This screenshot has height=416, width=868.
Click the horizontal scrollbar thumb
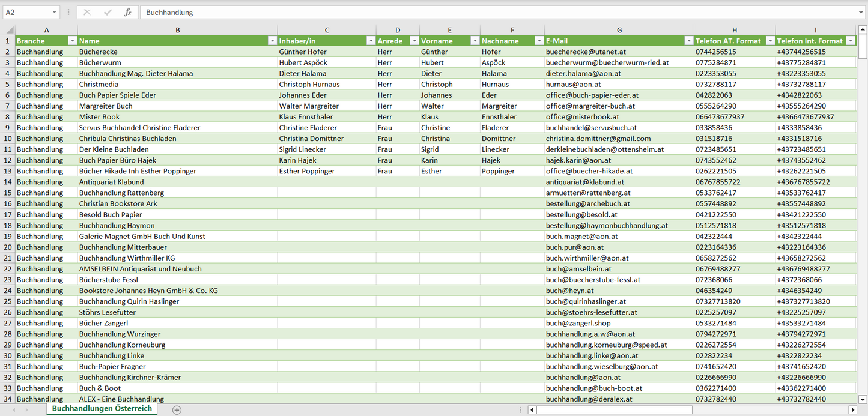pyautogui.click(x=614, y=409)
